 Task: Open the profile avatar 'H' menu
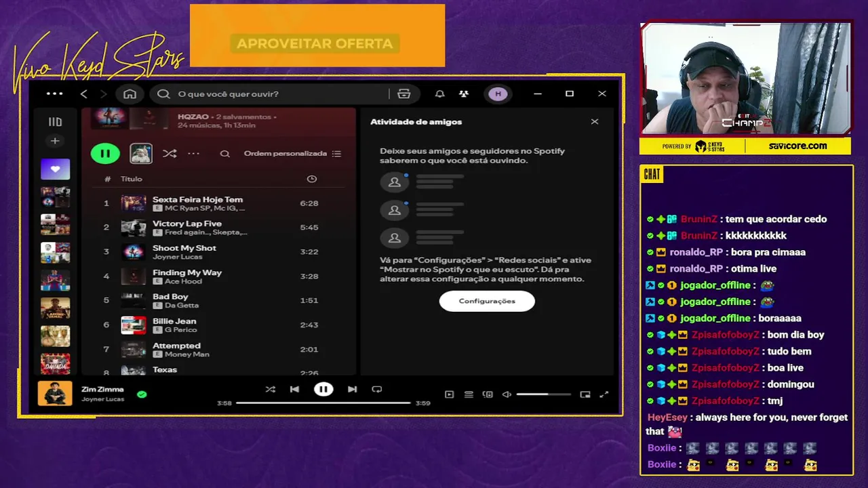point(498,94)
